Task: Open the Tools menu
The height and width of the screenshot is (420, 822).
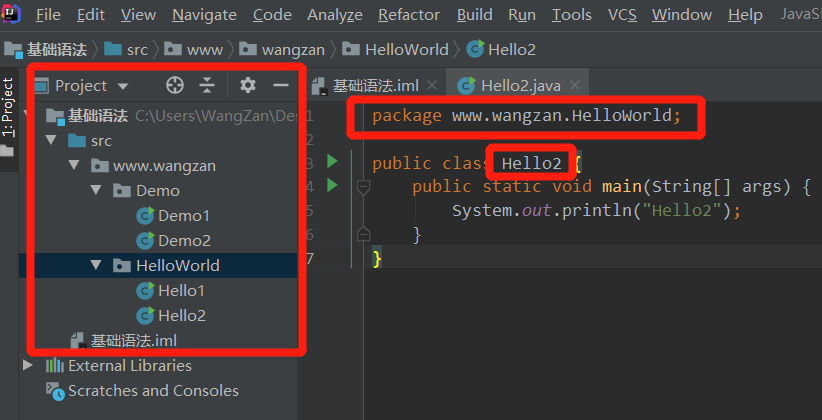Action: coord(571,15)
